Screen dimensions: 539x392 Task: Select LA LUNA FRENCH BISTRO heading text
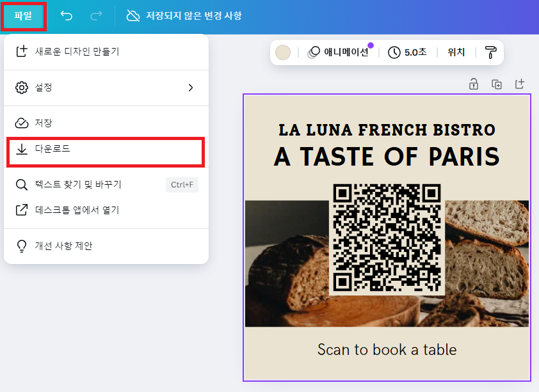click(x=387, y=130)
